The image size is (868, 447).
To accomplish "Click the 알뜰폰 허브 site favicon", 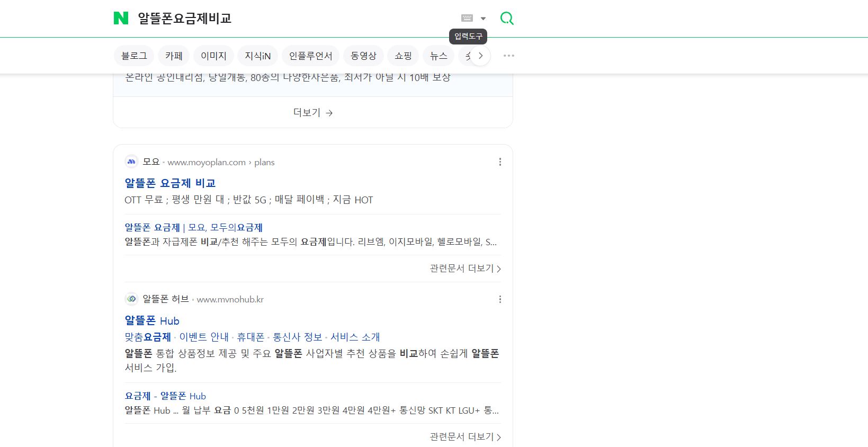I will [131, 299].
